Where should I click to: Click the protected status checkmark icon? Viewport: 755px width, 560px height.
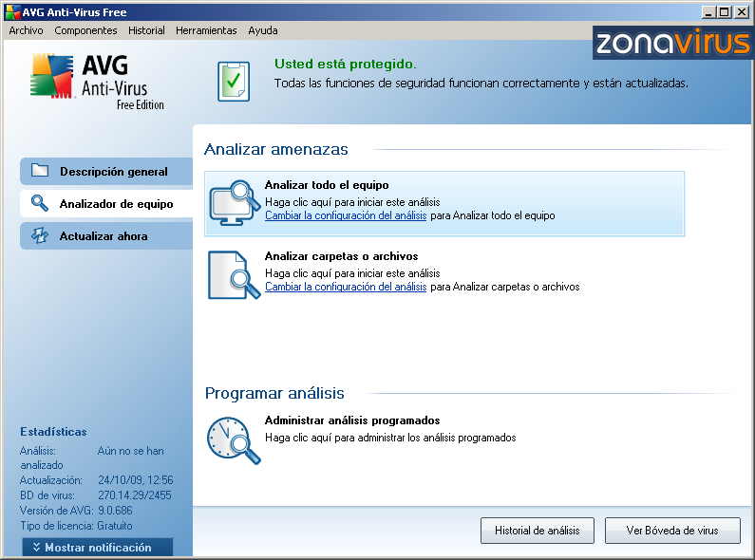pyautogui.click(x=233, y=82)
